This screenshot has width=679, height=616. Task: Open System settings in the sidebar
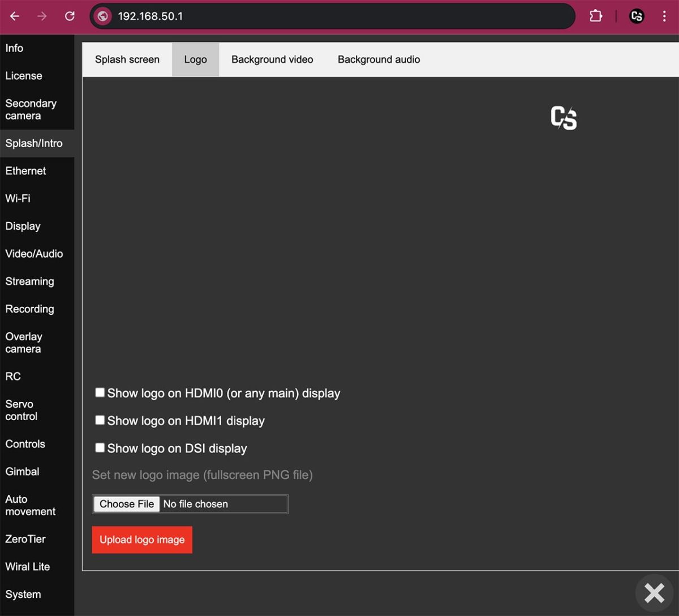(23, 594)
